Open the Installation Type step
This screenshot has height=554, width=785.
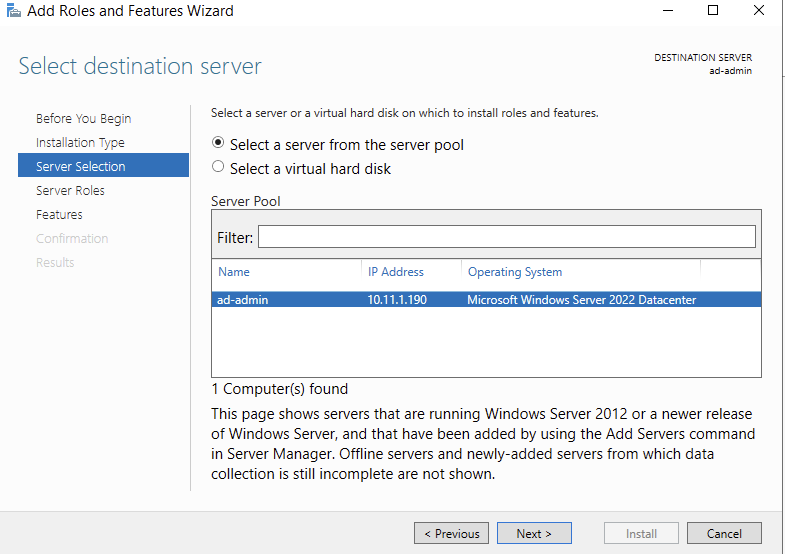[x=80, y=143]
